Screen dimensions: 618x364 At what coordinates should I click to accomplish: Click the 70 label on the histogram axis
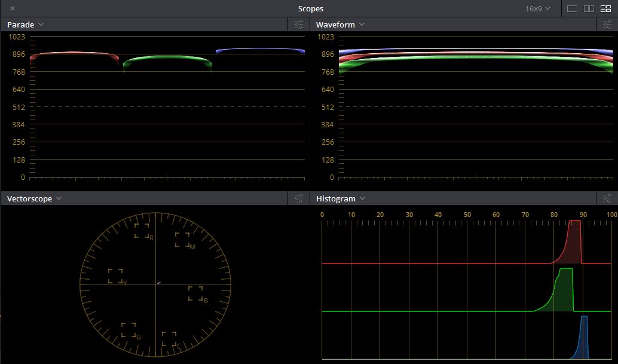point(525,215)
